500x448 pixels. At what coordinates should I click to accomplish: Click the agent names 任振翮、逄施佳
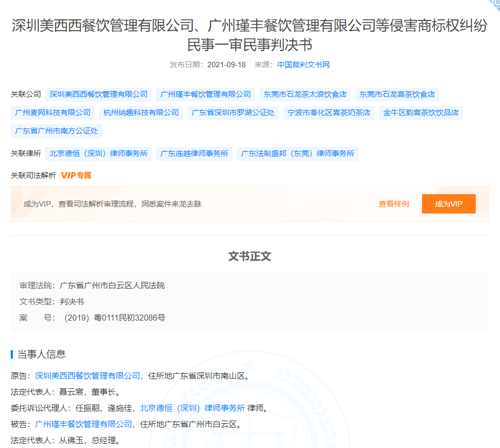(104, 408)
